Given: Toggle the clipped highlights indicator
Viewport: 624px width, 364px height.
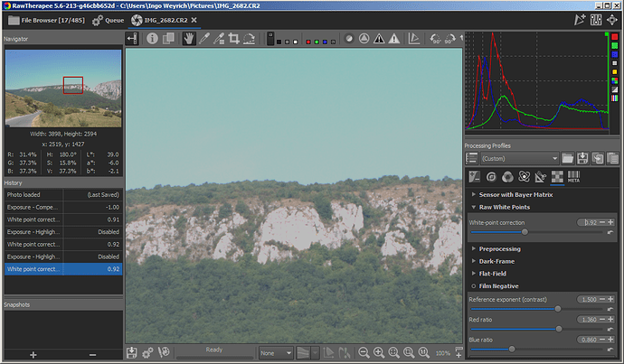Looking at the screenshot, I should pyautogui.click(x=395, y=39).
